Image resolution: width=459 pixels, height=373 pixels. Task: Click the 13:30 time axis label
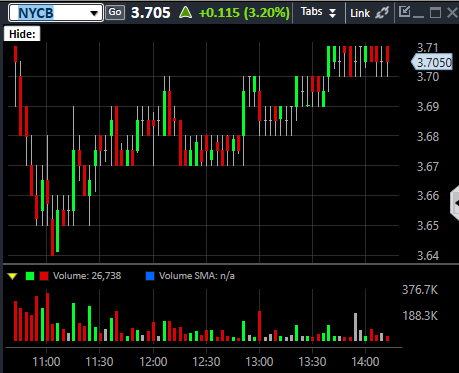pyautogui.click(x=312, y=362)
